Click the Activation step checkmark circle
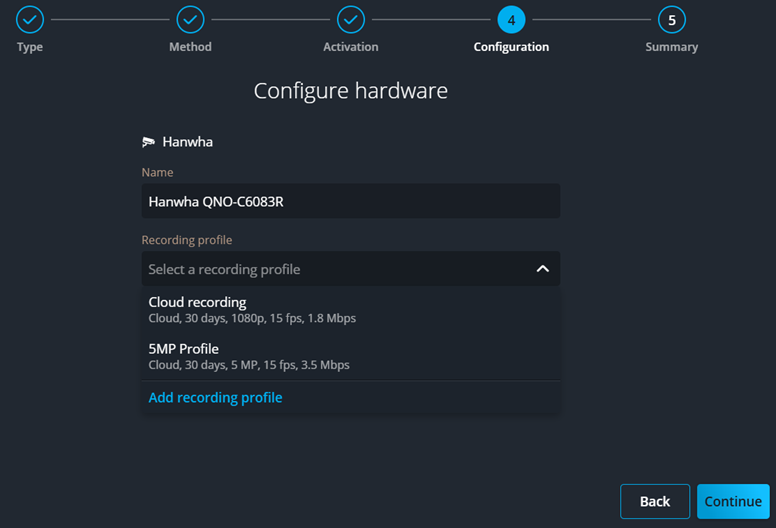The image size is (776, 528). click(x=350, y=19)
